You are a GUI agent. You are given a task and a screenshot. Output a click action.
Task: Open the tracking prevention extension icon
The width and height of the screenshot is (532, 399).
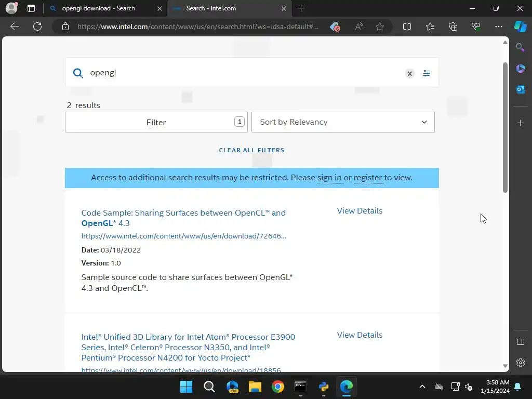click(x=335, y=26)
